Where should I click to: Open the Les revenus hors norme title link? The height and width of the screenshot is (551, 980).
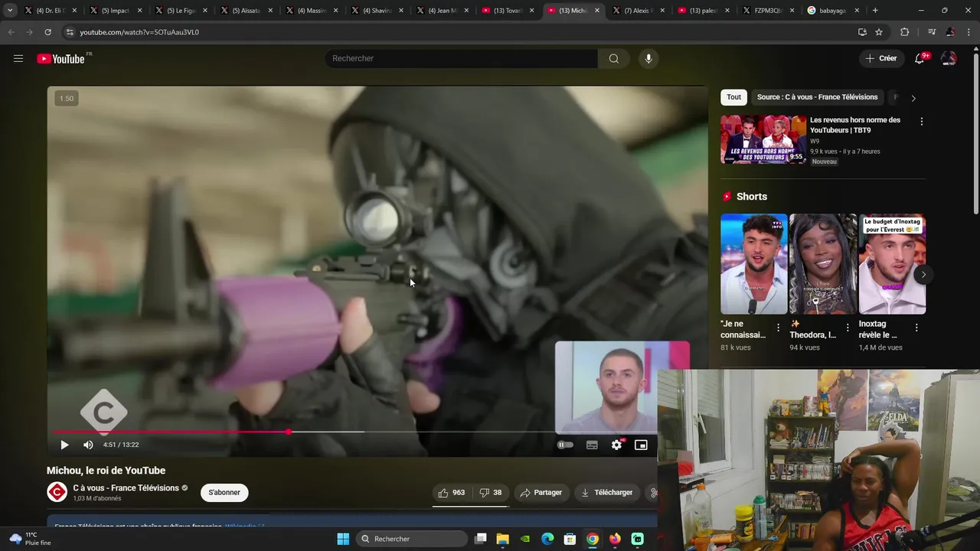tap(855, 125)
